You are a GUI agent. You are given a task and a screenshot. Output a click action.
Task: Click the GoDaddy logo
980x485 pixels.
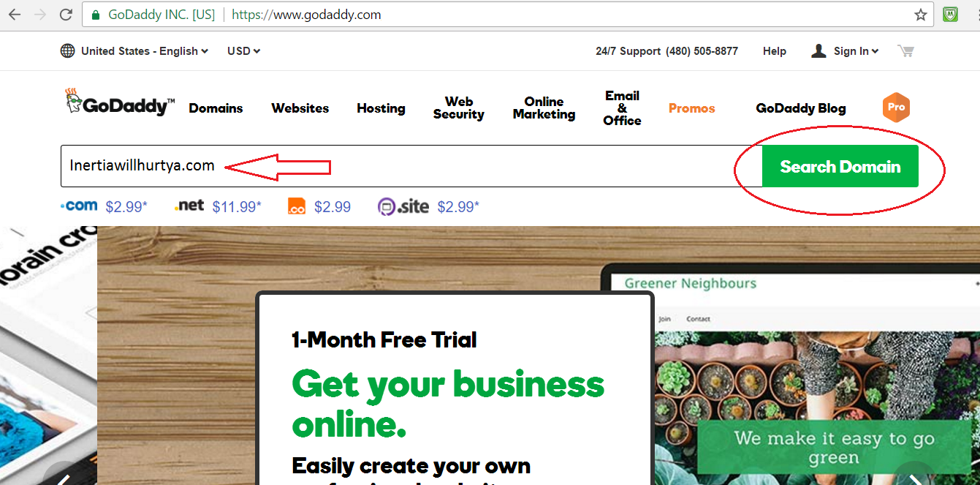pos(120,104)
